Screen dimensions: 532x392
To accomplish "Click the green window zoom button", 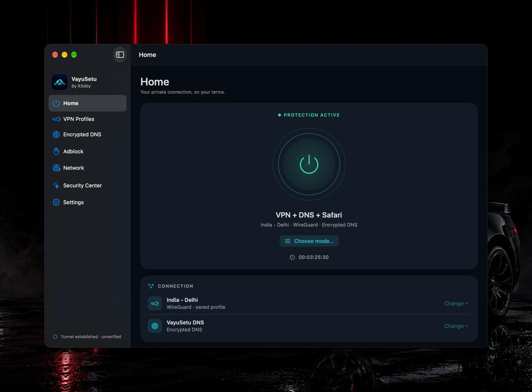I will [x=74, y=55].
